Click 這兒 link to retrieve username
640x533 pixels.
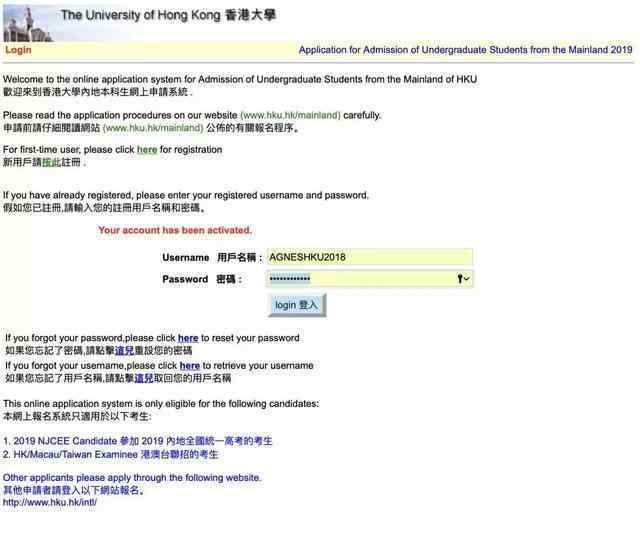(144, 378)
